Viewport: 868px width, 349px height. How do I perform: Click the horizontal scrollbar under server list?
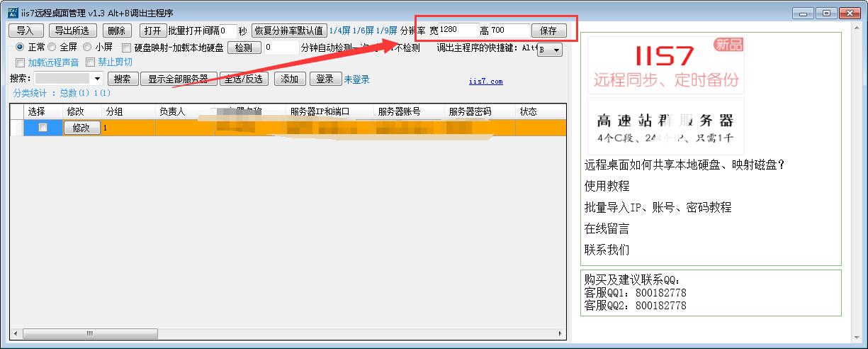[x=283, y=333]
